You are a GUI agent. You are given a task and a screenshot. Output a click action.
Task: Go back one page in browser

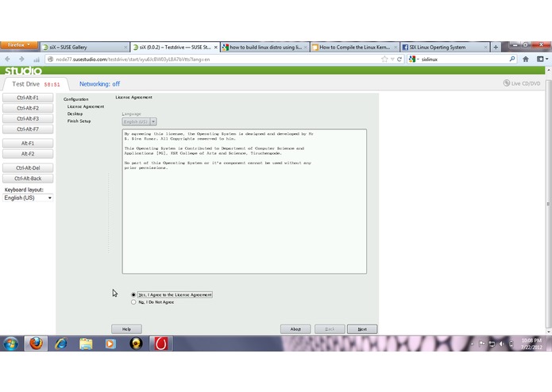click(8, 60)
